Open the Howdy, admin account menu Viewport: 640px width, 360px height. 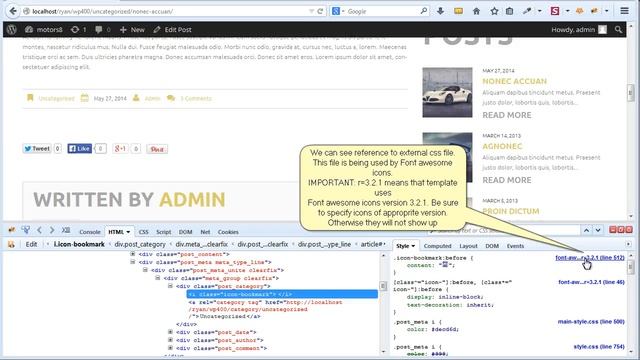click(579, 29)
